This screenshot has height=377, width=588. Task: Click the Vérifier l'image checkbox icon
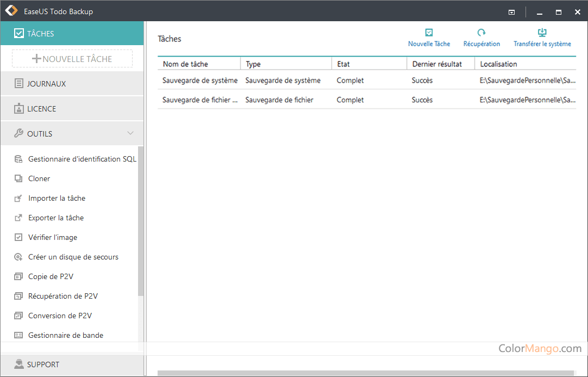(x=18, y=237)
